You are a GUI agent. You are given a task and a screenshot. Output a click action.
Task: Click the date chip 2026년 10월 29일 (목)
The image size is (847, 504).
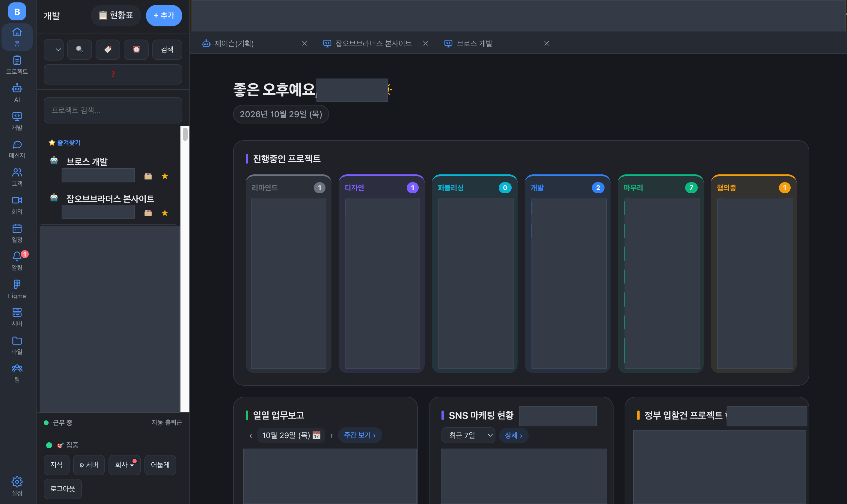click(x=281, y=114)
